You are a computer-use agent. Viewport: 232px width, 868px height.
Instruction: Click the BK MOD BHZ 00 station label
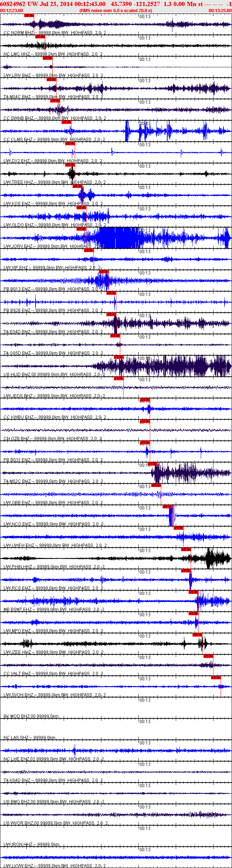coord(31,716)
